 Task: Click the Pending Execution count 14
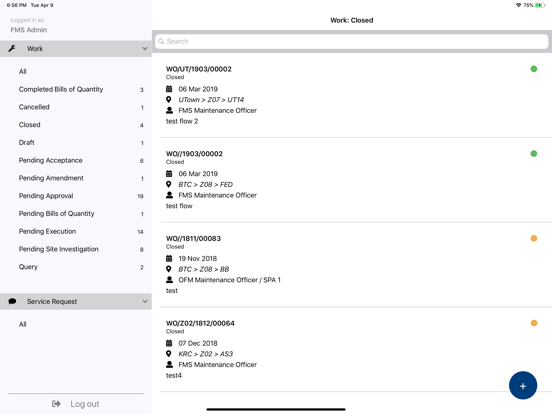pos(140,232)
